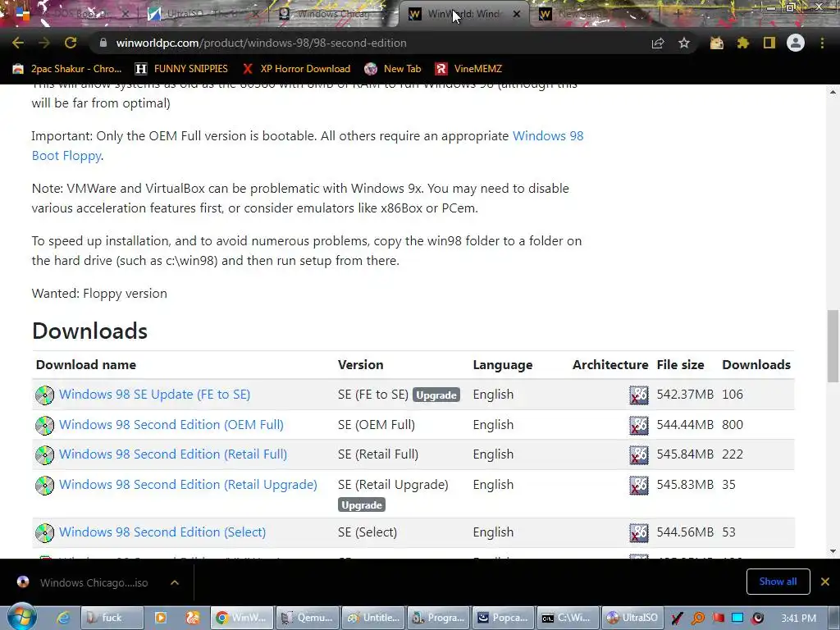Close the downloads bar

click(x=825, y=582)
